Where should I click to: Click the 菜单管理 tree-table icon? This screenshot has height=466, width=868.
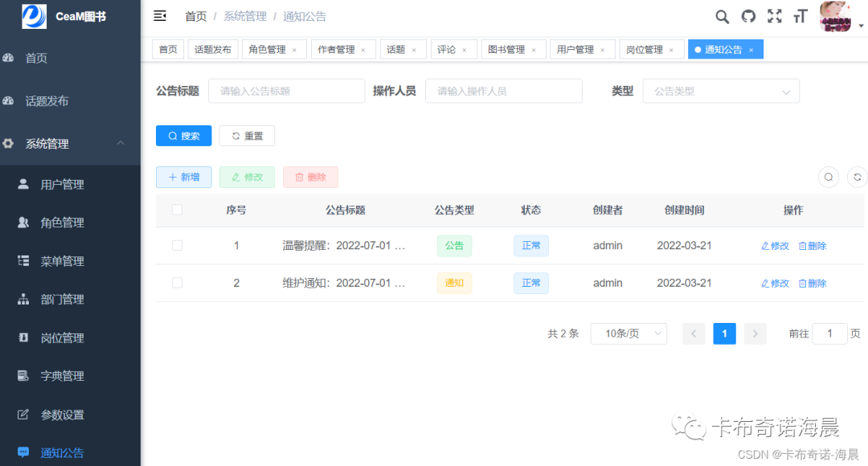point(23,260)
